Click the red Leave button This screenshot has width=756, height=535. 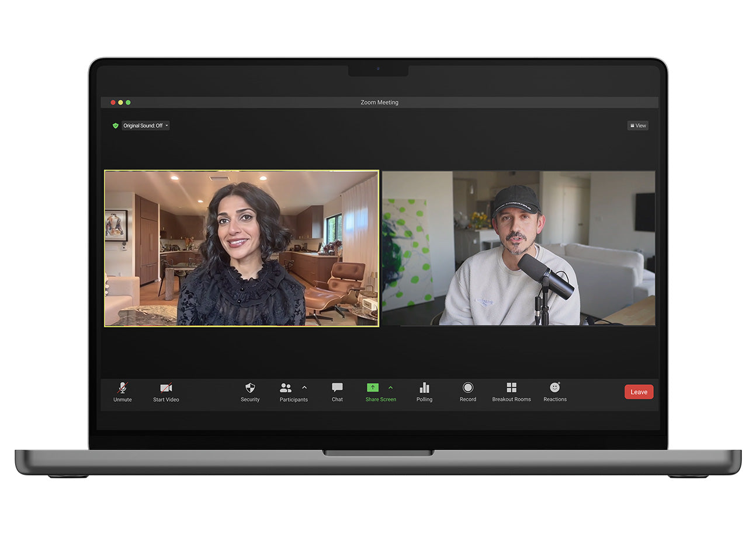click(639, 392)
